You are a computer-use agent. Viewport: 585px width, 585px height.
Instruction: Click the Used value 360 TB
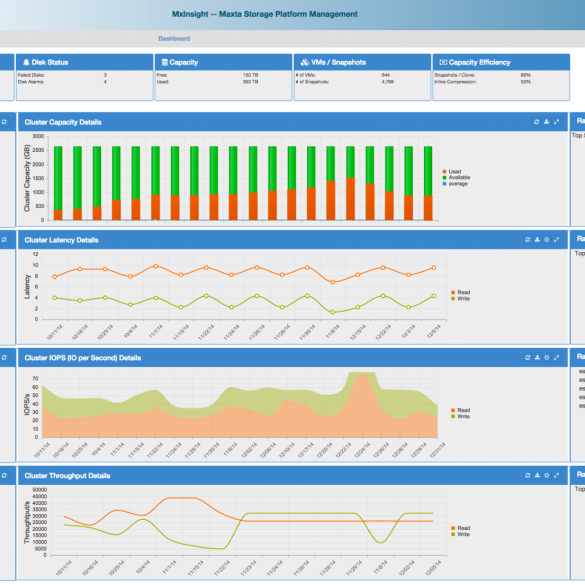coord(250,82)
